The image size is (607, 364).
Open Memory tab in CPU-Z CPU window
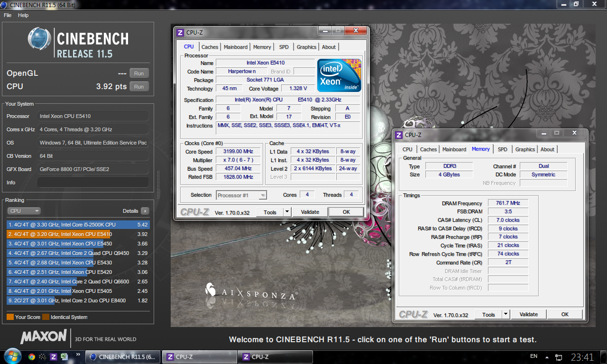[x=262, y=47]
